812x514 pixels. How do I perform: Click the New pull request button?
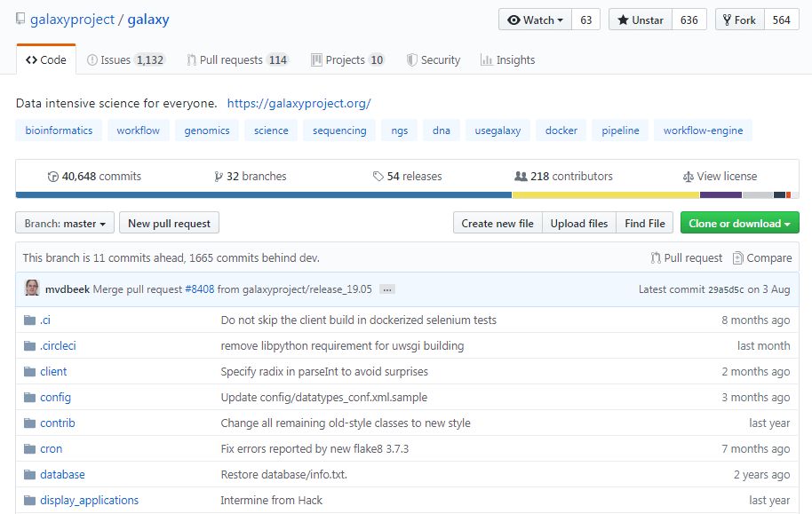tap(169, 223)
